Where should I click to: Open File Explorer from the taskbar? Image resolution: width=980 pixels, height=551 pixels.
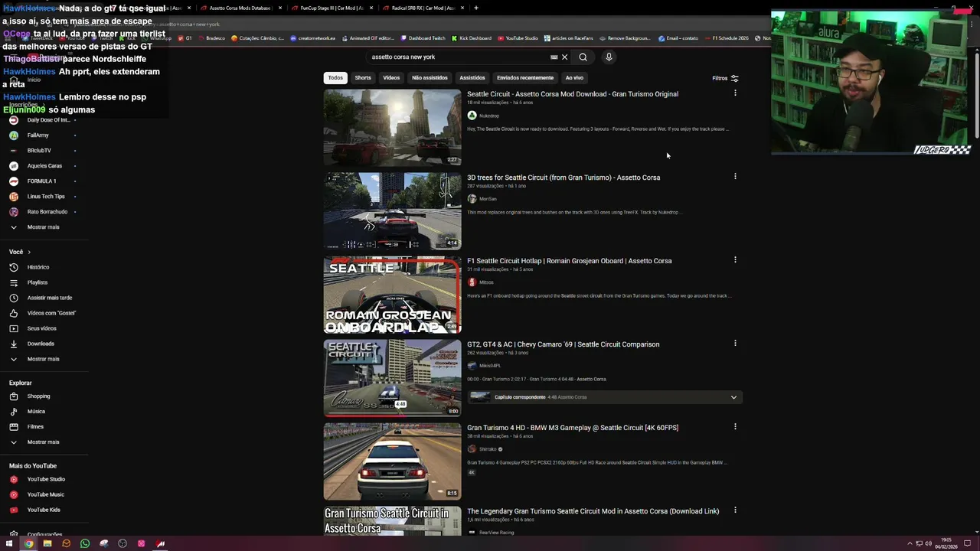pos(47,543)
